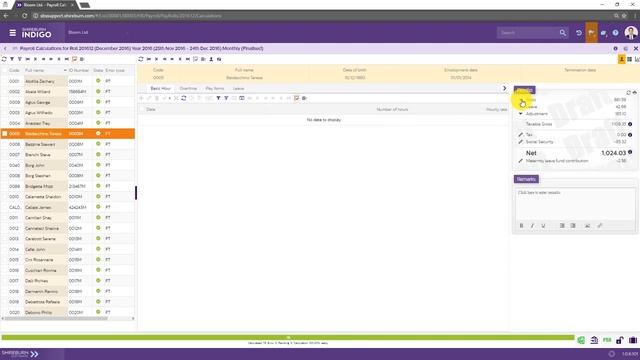Image resolution: width=640 pixels, height=360 pixels.
Task: Click the green calculation progress bar
Action: (288, 338)
